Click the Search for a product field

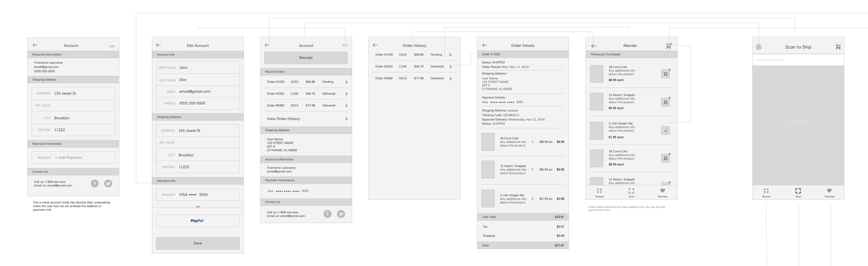(798, 60)
